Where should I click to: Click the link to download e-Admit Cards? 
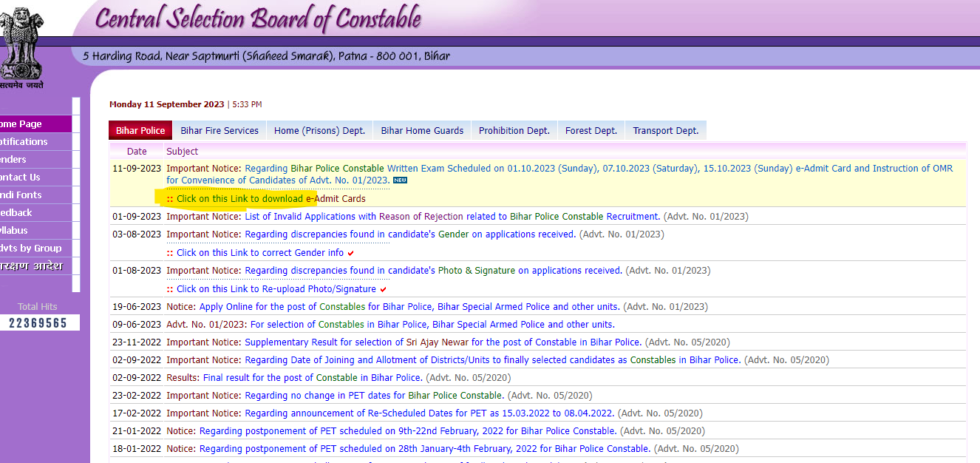270,198
